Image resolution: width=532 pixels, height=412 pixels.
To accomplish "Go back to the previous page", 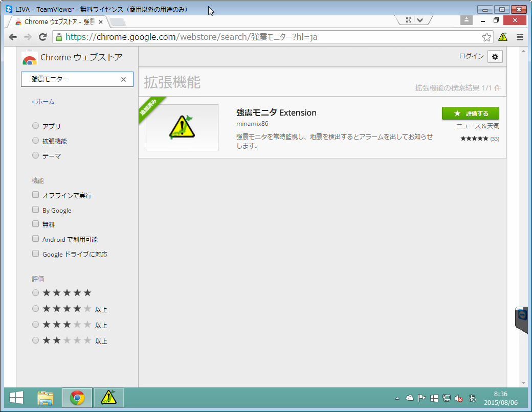I will (13, 37).
